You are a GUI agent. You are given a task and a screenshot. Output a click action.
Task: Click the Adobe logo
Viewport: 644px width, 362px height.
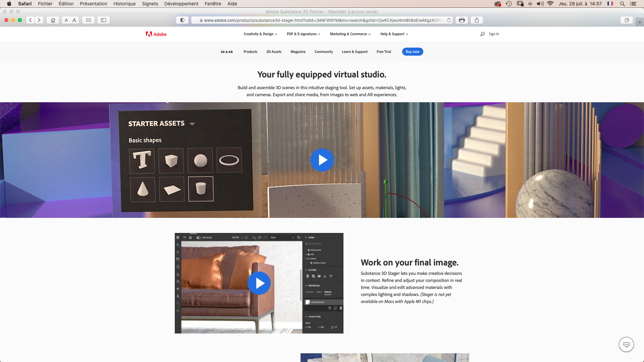click(x=156, y=34)
